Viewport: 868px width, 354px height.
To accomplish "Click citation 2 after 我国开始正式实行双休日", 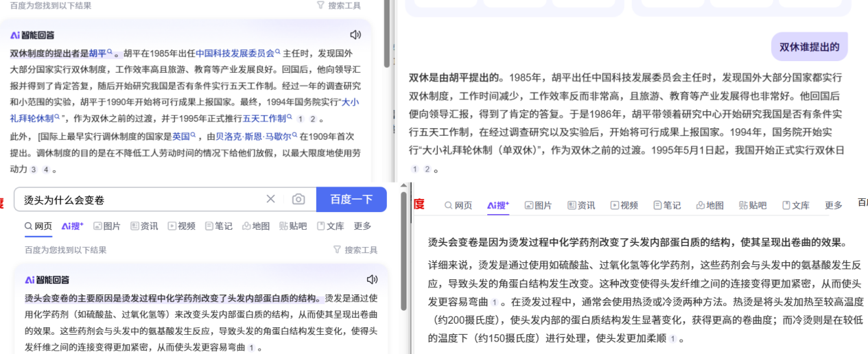I will pyautogui.click(x=426, y=169).
